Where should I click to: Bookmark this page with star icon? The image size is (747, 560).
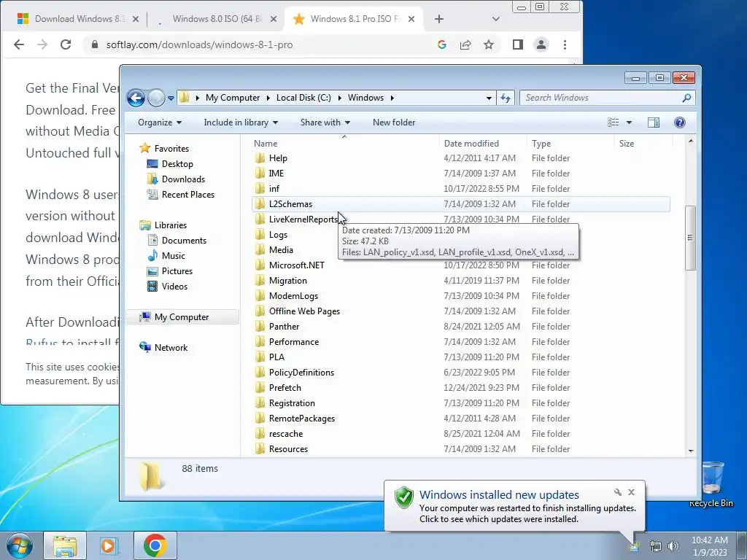pyautogui.click(x=489, y=44)
